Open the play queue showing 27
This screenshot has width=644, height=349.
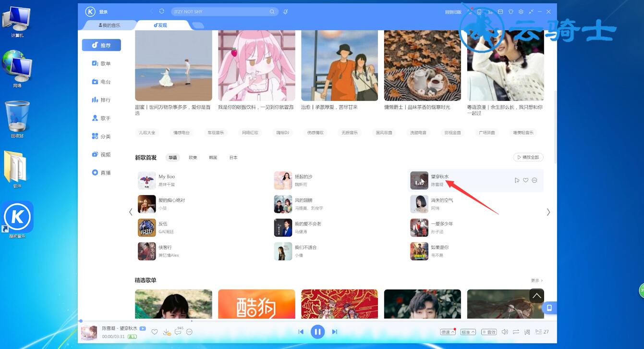pyautogui.click(x=542, y=332)
